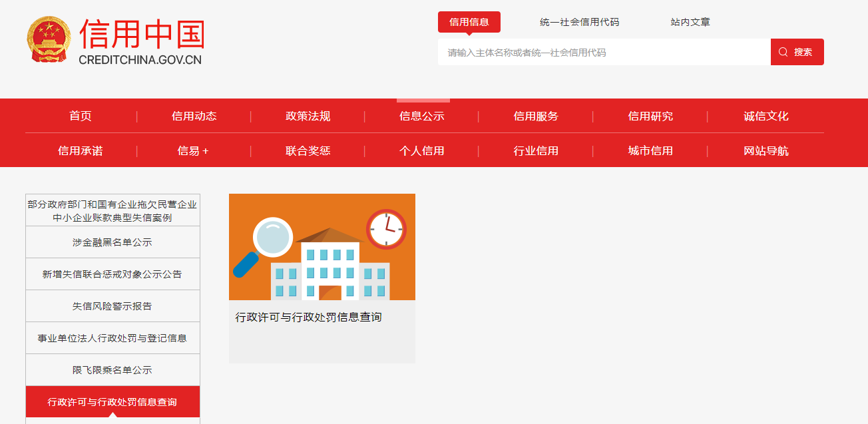The width and height of the screenshot is (868, 424).
Task: Go to 首页 in navigation bar
Action: tap(81, 116)
